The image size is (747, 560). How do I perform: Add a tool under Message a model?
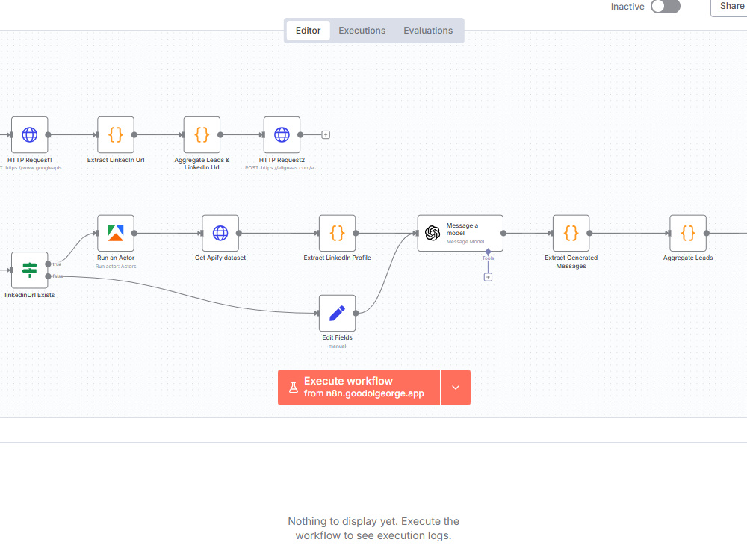point(488,277)
